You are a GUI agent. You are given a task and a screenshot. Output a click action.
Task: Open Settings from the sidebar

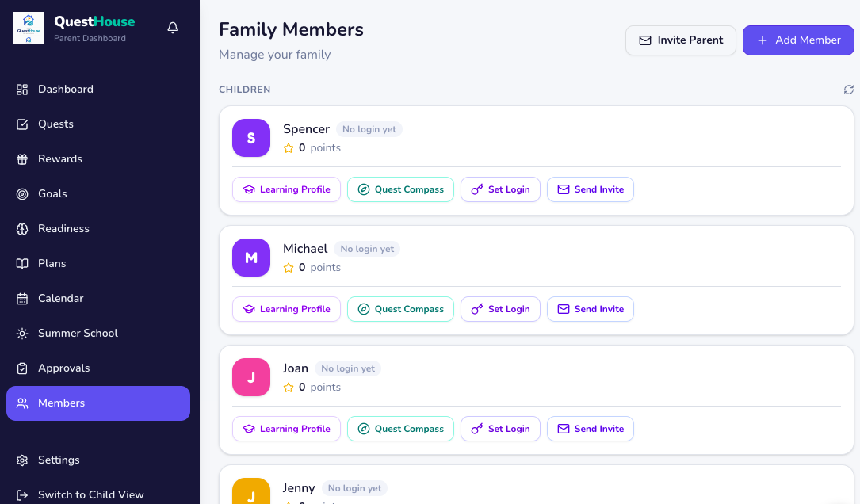98,460
